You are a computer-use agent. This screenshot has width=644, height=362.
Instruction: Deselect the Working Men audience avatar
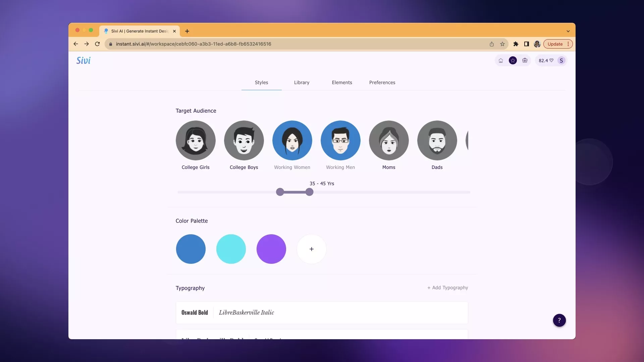coord(340,140)
